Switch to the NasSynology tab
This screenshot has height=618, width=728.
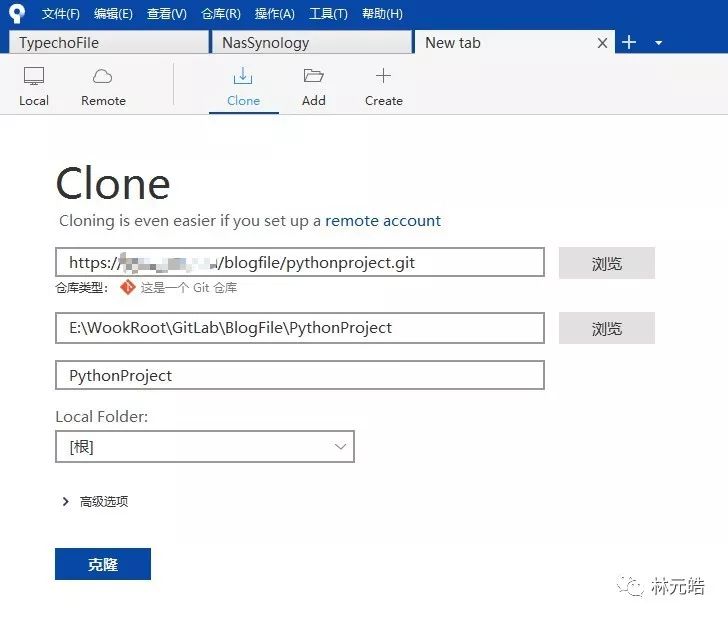click(x=312, y=43)
